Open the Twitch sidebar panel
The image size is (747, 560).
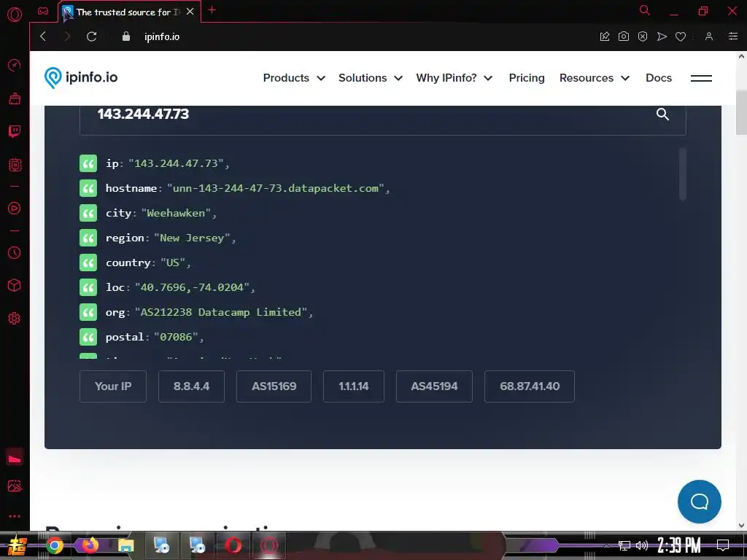(15, 131)
